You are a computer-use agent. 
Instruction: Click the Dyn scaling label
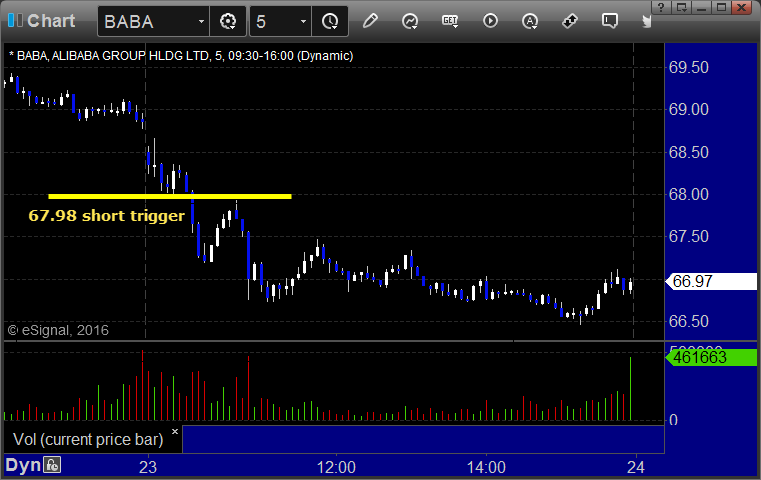click(x=23, y=465)
